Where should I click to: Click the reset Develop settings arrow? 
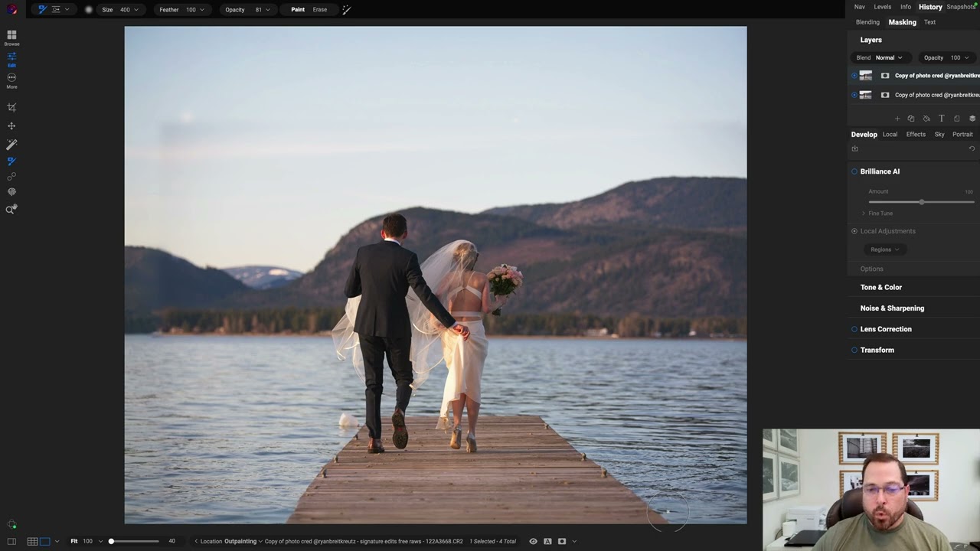(x=972, y=148)
